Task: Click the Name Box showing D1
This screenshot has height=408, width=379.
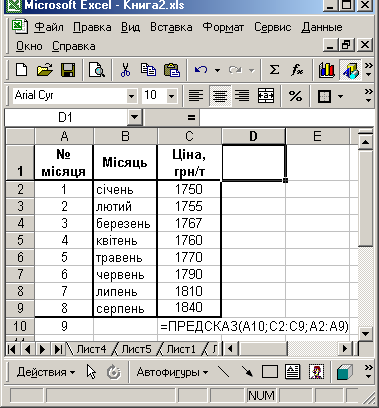Action: 66,117
